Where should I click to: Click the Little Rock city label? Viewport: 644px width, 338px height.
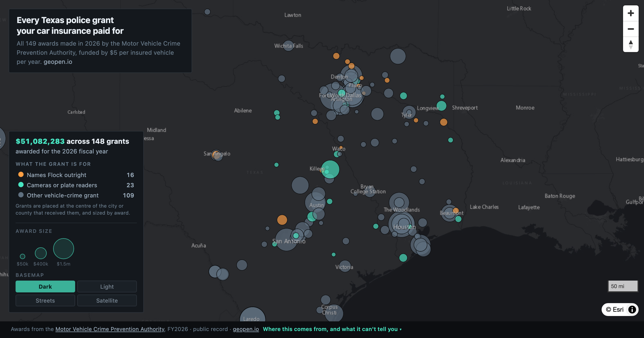[x=519, y=9]
